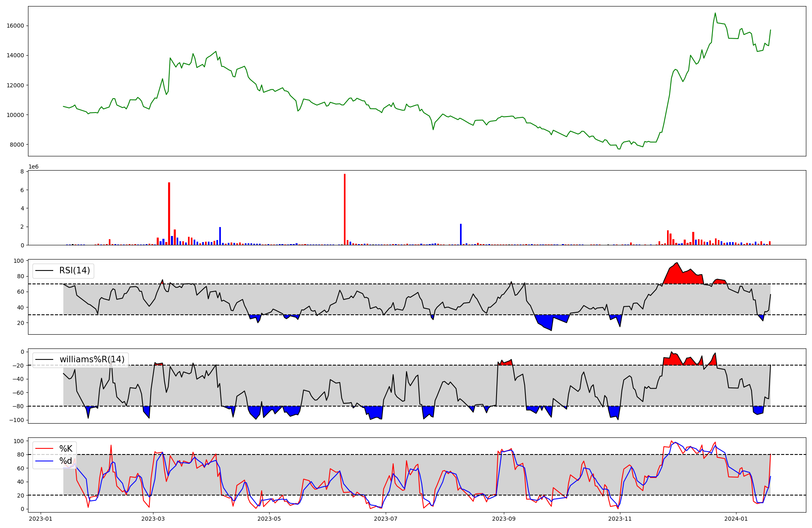The image size is (812, 528).
Task: Select the %K legend entry
Action: pos(66,449)
